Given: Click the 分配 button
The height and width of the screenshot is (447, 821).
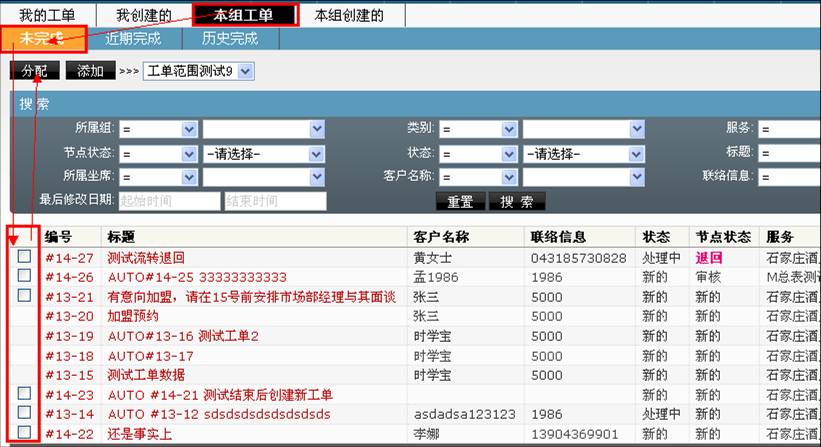Looking at the screenshot, I should point(34,71).
